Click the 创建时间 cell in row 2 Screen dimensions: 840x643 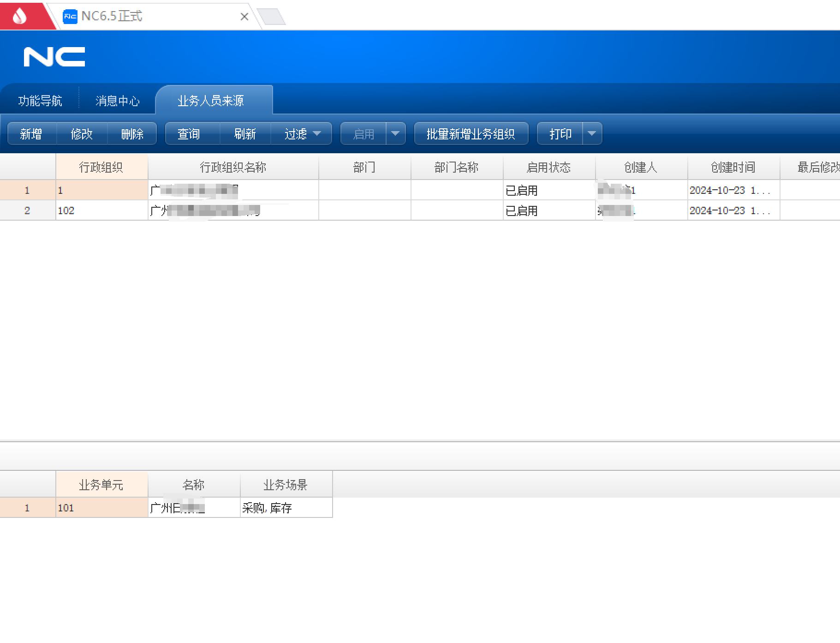733,210
